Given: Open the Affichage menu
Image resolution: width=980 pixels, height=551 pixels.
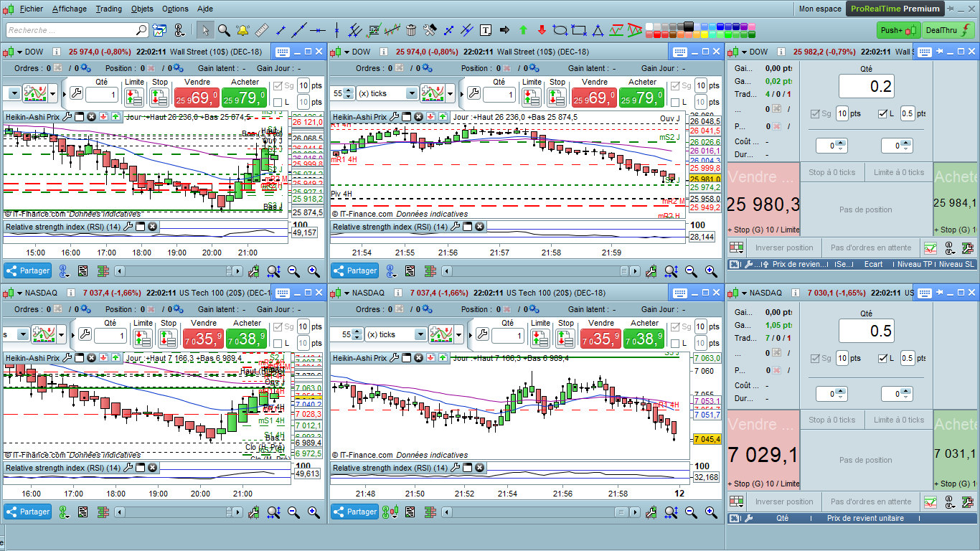Looking at the screenshot, I should point(70,9).
